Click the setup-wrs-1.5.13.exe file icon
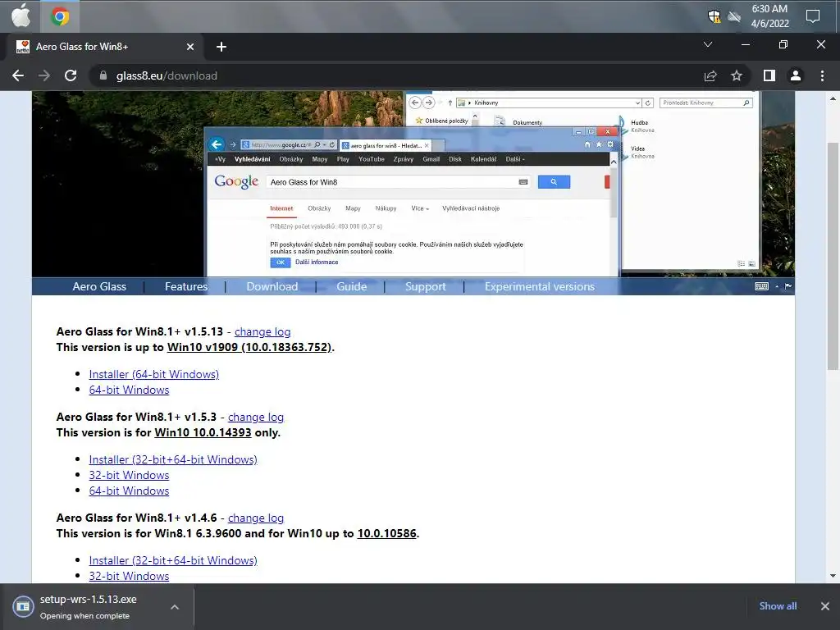 click(23, 606)
